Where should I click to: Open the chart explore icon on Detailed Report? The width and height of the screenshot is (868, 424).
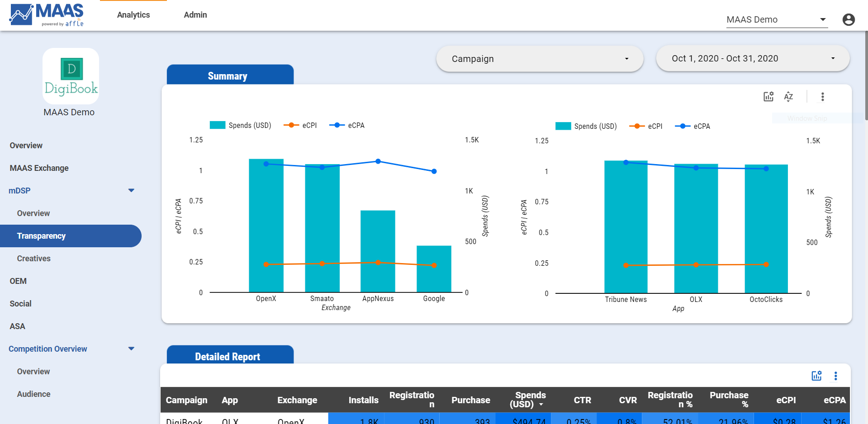click(816, 376)
